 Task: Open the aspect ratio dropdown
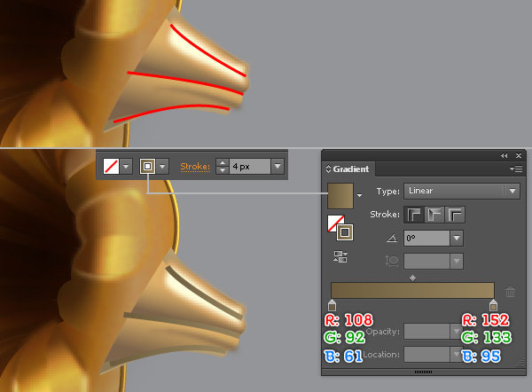pyautogui.click(x=457, y=261)
